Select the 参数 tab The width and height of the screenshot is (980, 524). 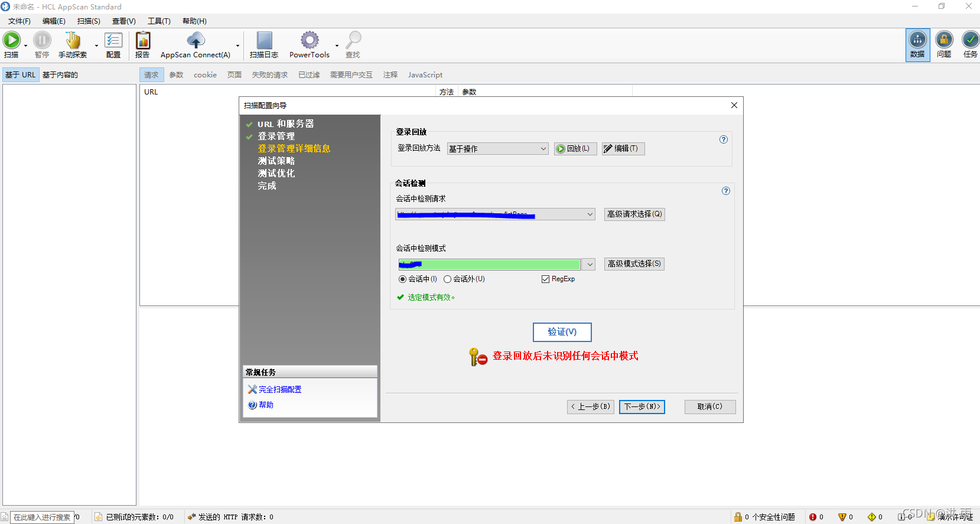[x=176, y=75]
